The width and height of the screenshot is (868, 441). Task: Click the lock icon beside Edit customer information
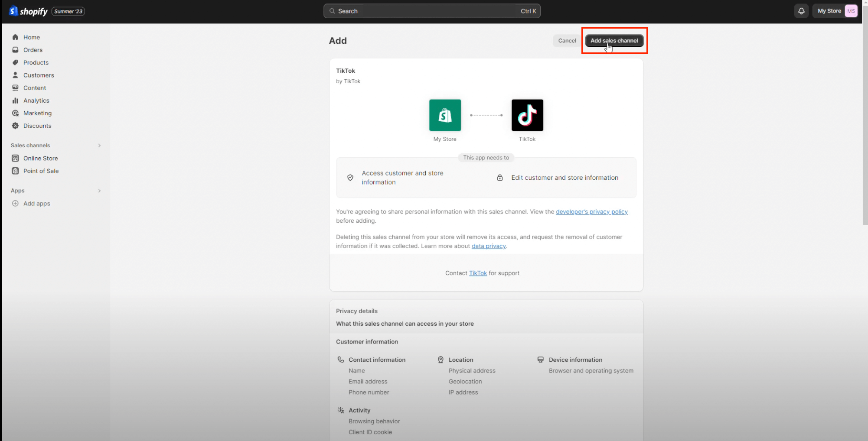pos(500,178)
